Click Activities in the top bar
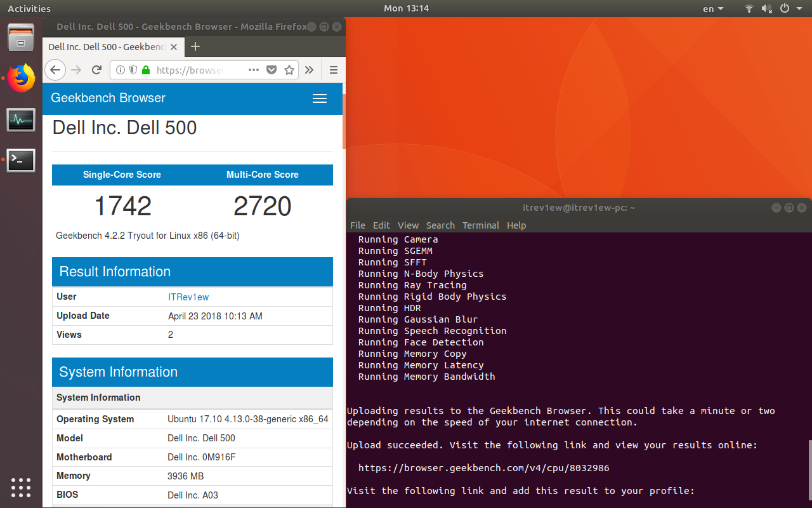The height and width of the screenshot is (508, 812). (x=29, y=8)
